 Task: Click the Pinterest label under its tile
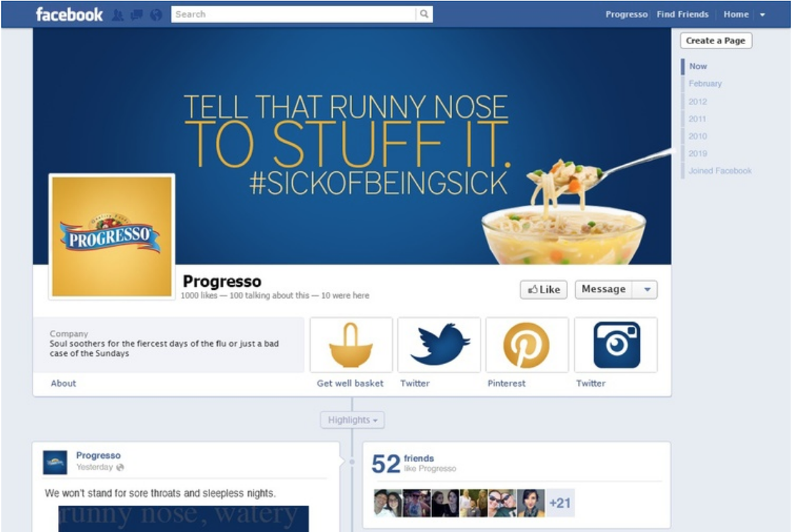point(506,383)
